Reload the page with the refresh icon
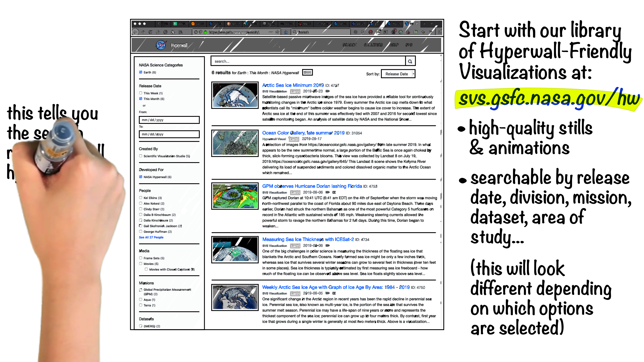The width and height of the screenshot is (644, 362). [150, 32]
